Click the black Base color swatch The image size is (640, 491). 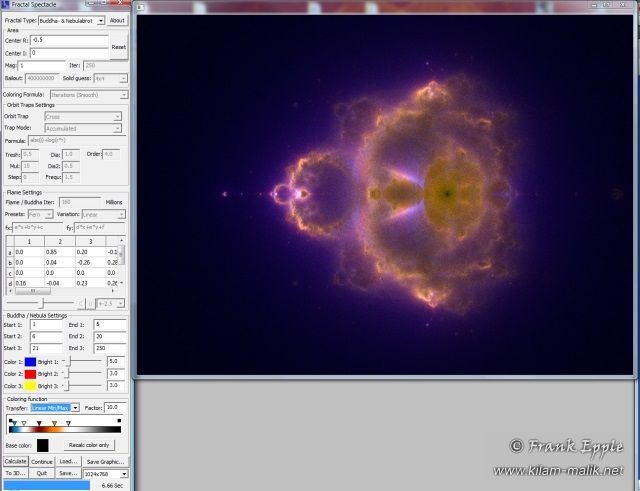click(x=42, y=446)
